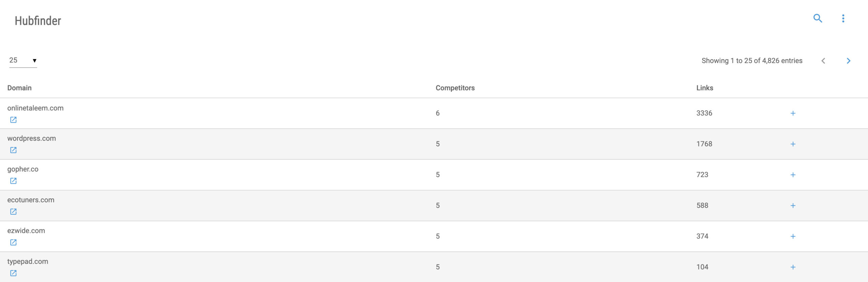Expand the ecotuners.com row with plus
868x282 pixels.
point(793,205)
